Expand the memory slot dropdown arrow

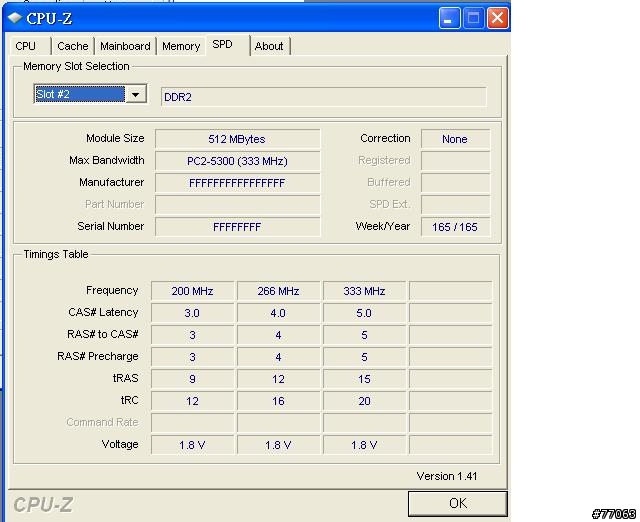[136, 94]
